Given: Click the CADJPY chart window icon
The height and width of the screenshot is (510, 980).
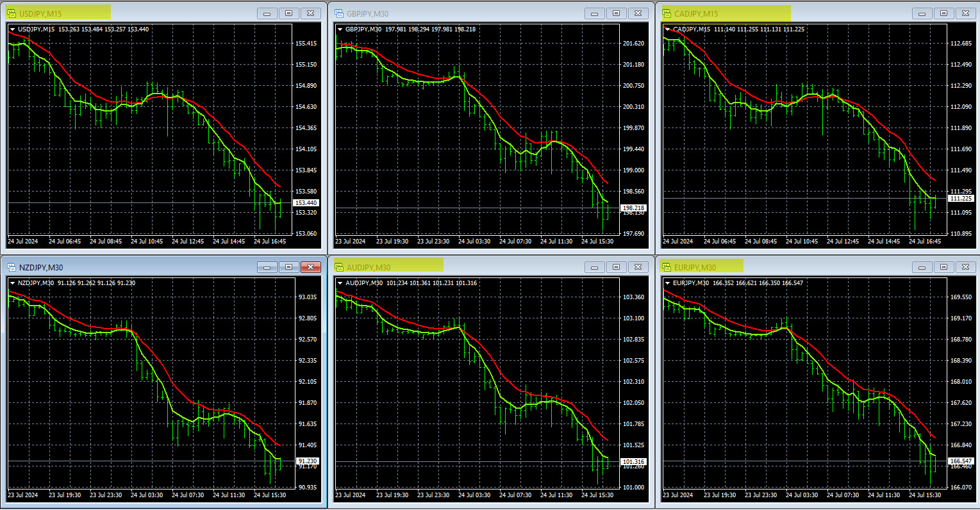Looking at the screenshot, I should point(666,13).
